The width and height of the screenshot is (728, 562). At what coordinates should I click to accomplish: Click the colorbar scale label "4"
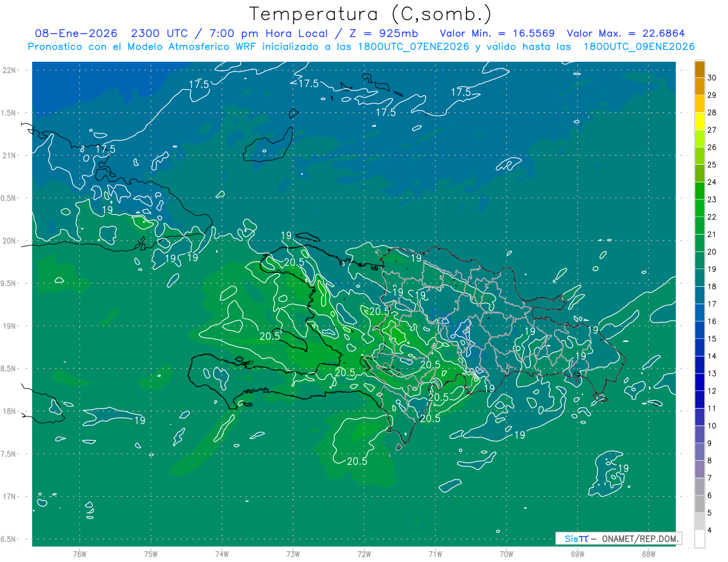pos(710,530)
